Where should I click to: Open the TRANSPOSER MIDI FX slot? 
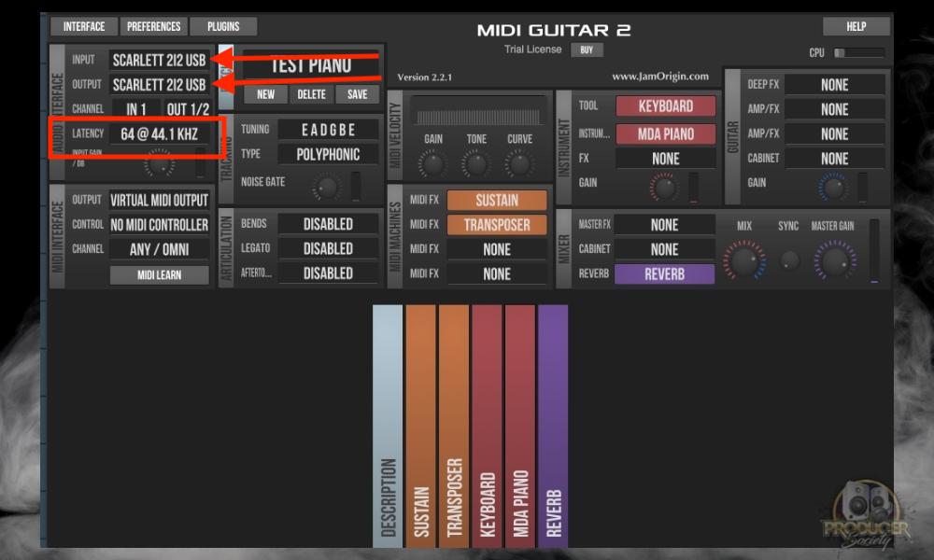point(497,225)
